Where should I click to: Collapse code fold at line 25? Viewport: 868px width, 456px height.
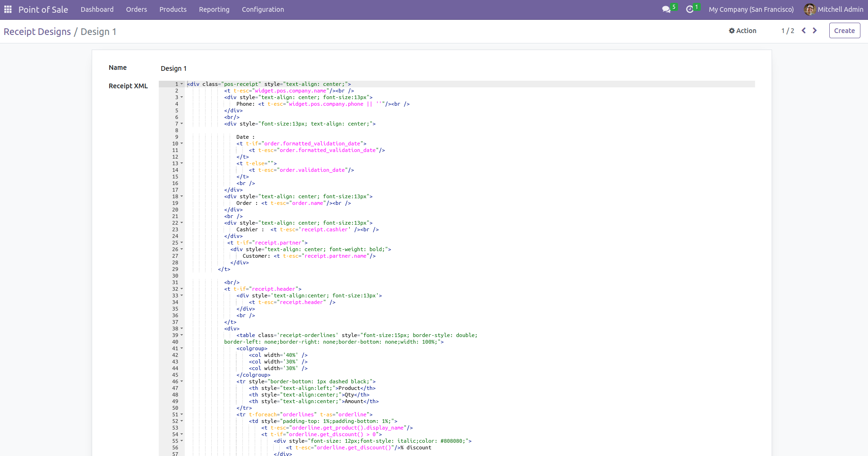[x=182, y=243]
